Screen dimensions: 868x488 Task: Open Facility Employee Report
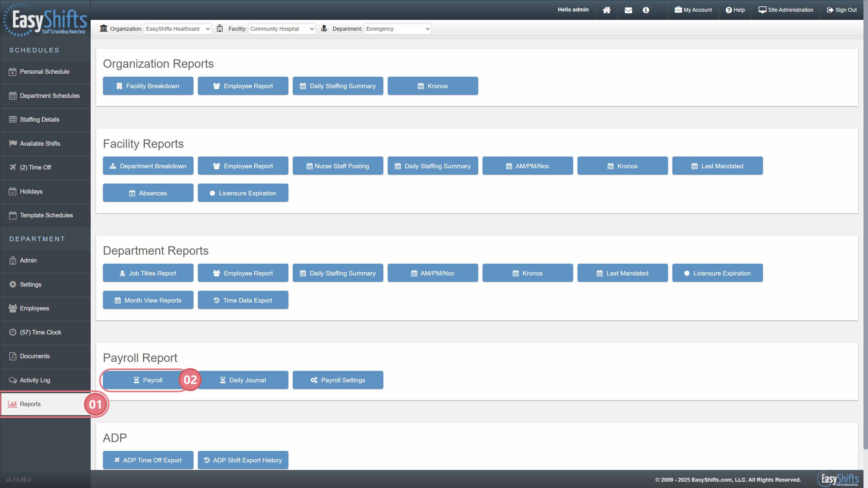tap(243, 166)
